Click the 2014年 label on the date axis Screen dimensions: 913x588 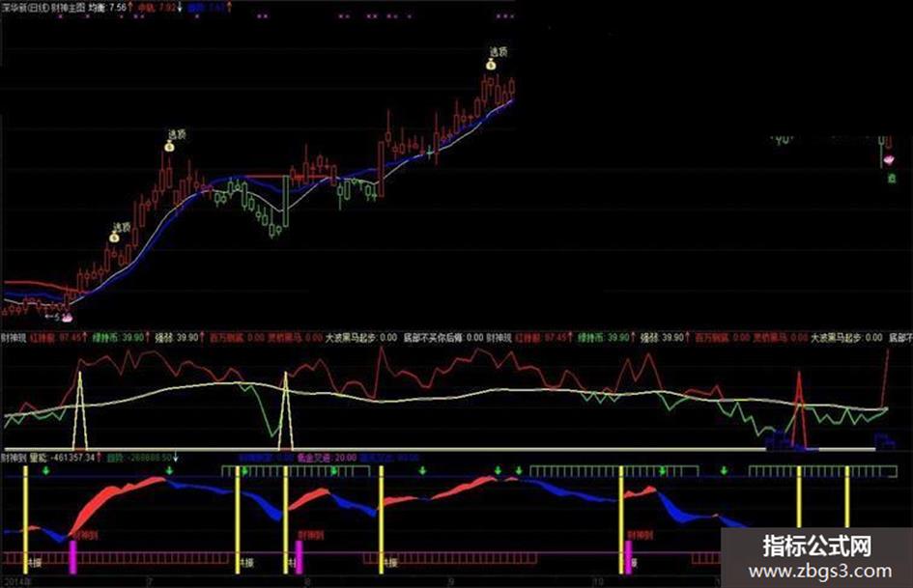15,581
